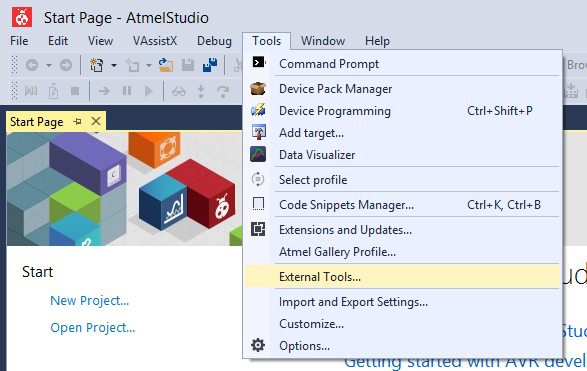This screenshot has width=587, height=371.
Task: Click the New Project link
Action: click(89, 300)
